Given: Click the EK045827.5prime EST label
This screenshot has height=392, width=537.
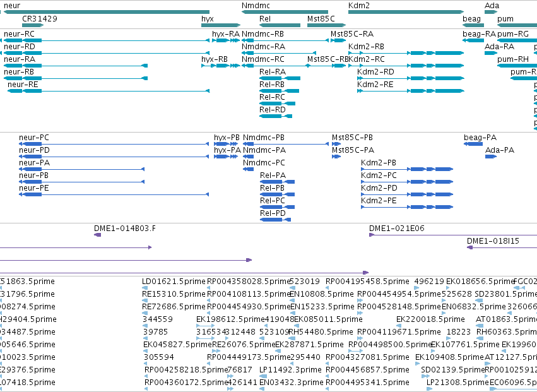Looking at the screenshot, I should [178, 345].
